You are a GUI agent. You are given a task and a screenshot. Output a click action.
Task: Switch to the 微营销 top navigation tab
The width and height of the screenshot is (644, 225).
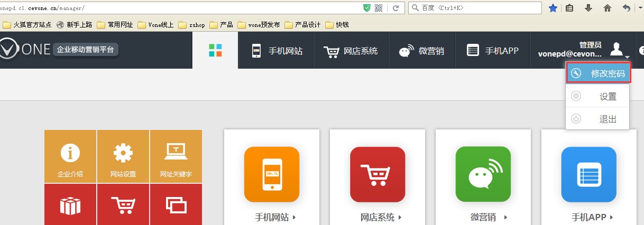tap(421, 51)
